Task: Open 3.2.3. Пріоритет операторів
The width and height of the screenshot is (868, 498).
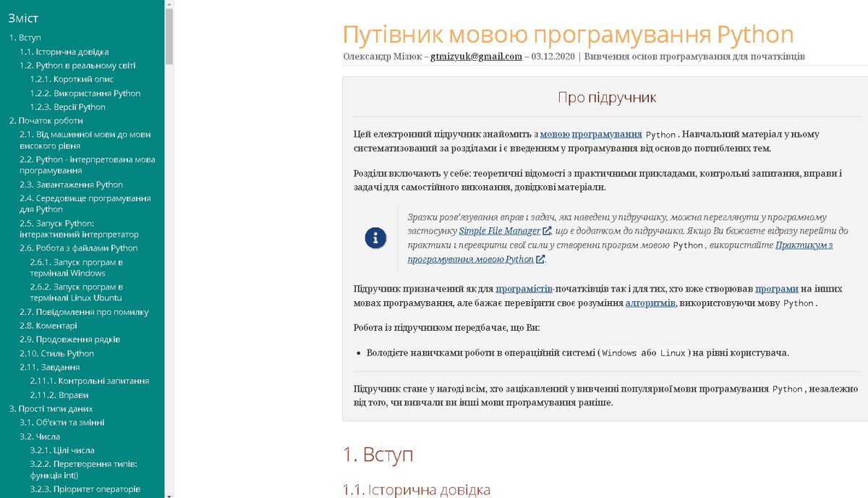Action: pos(85,489)
